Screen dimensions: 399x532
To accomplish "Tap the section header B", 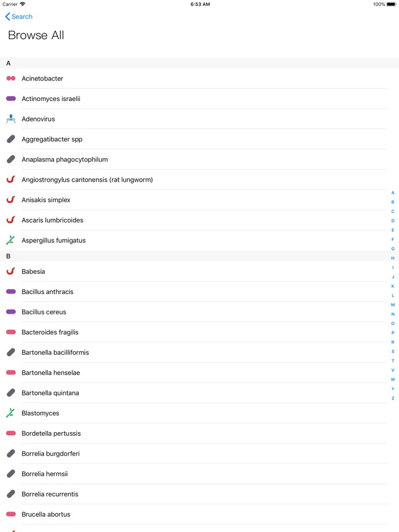I will (x=8, y=255).
